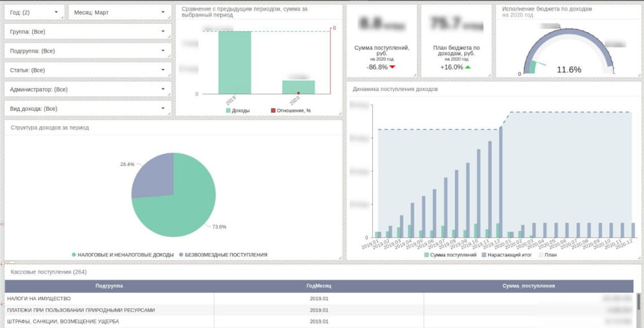644x328 pixels.
Task: Click the 2020 bar in comparison chart
Action: (x=299, y=87)
